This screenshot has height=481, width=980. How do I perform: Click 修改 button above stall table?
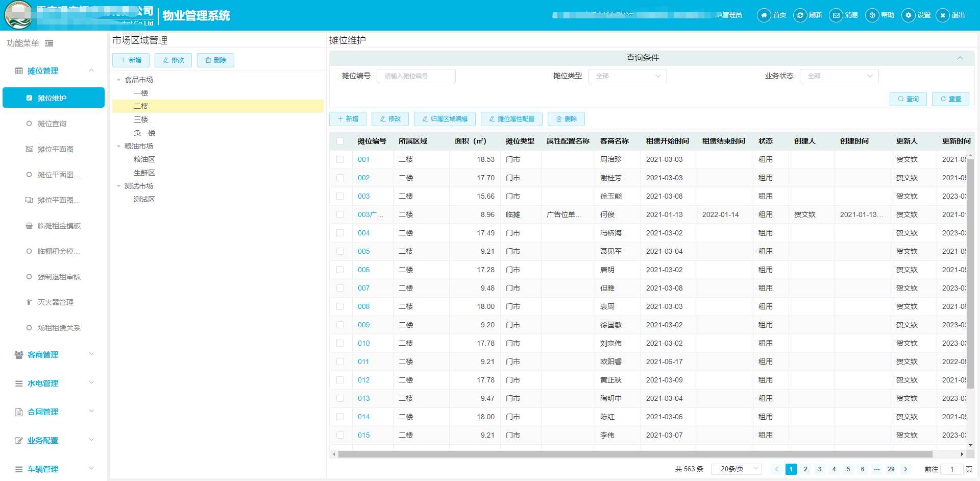pos(390,119)
